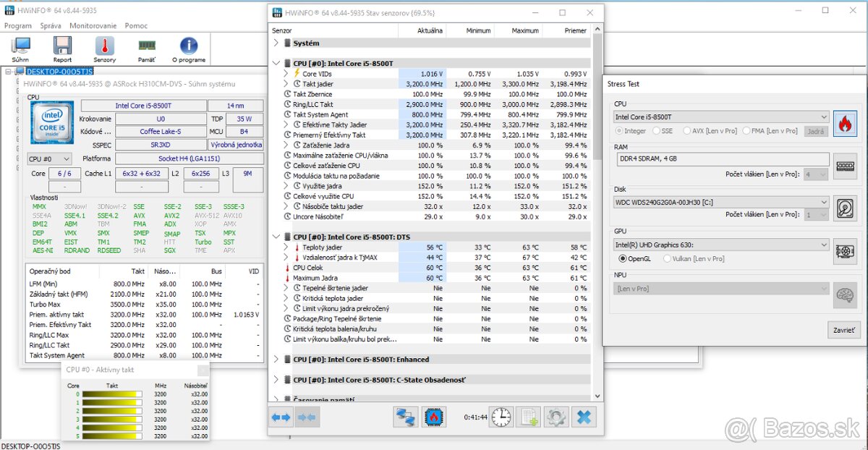The image size is (868, 450).
Task: Open the Súhrn summary toolbar icon
Action: [21, 46]
